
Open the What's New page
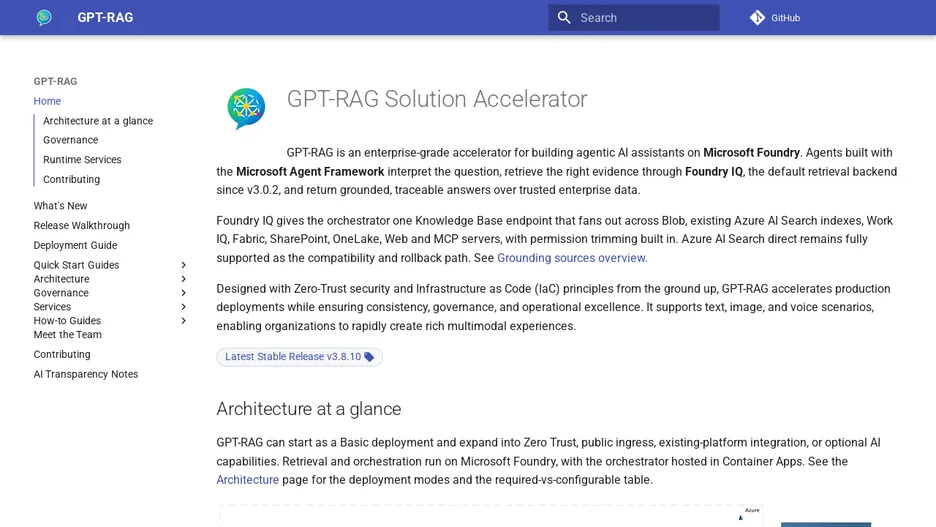tap(60, 205)
